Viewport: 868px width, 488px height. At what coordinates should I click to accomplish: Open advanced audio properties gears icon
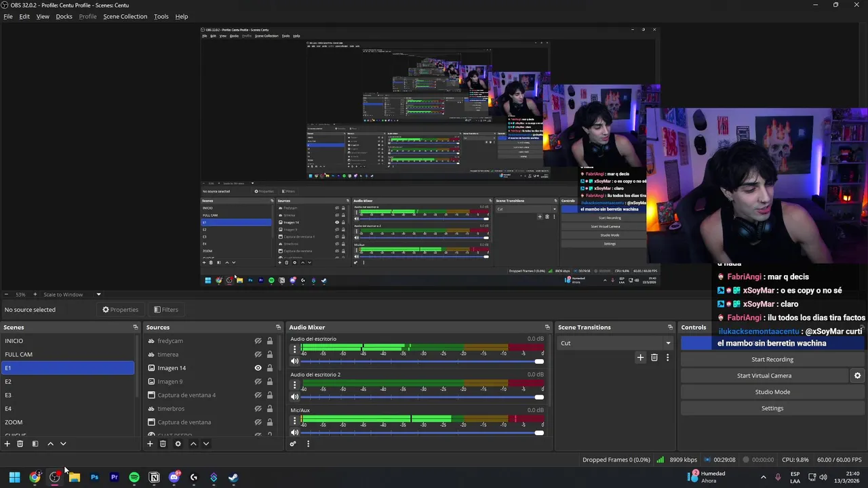tap(293, 444)
